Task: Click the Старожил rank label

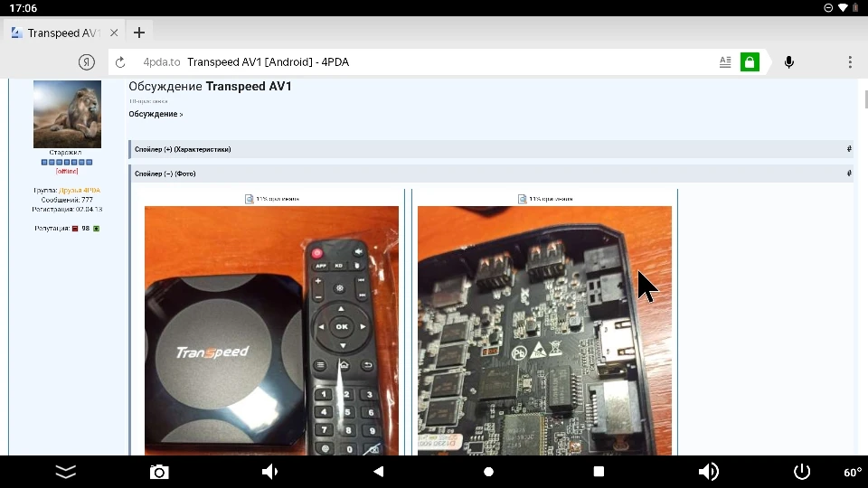Action: [65, 152]
